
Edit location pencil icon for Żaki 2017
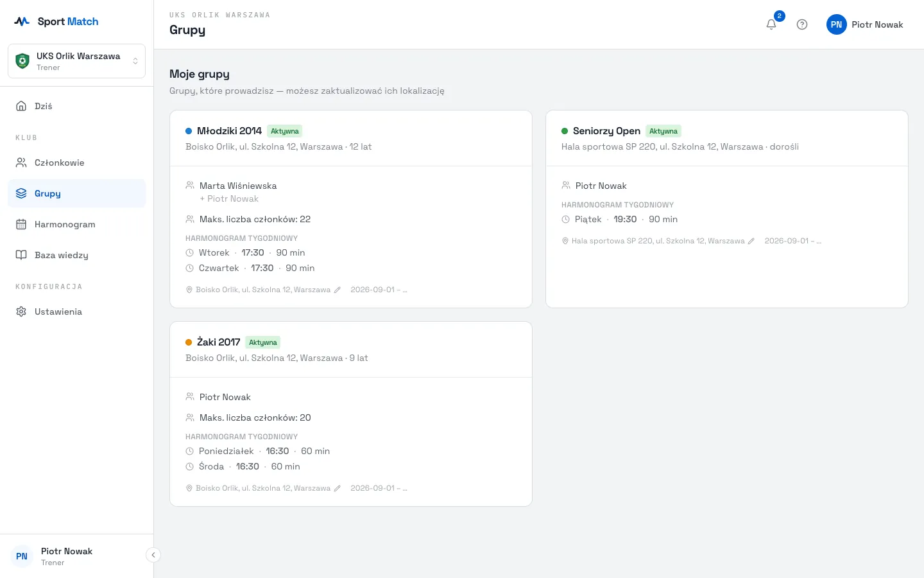[338, 488]
